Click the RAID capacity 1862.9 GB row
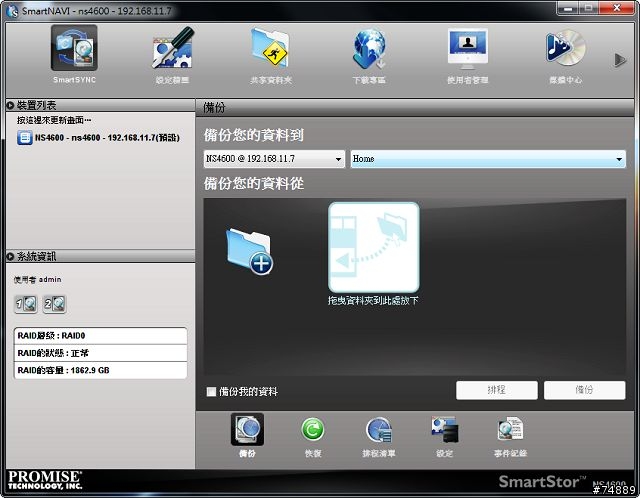The image size is (640, 498). point(100,370)
